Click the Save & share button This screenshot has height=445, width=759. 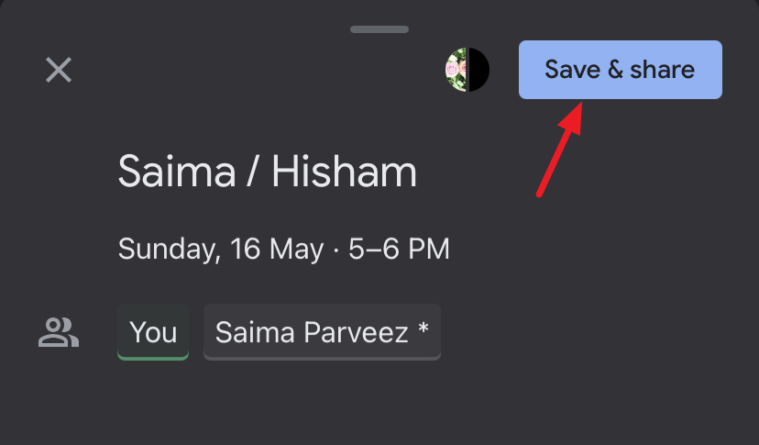[620, 70]
